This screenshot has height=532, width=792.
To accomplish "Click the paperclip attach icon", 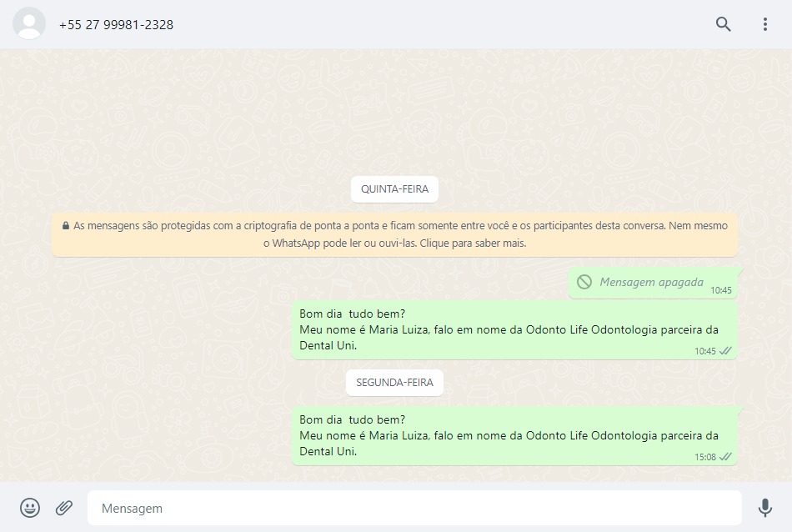I will 64,507.
